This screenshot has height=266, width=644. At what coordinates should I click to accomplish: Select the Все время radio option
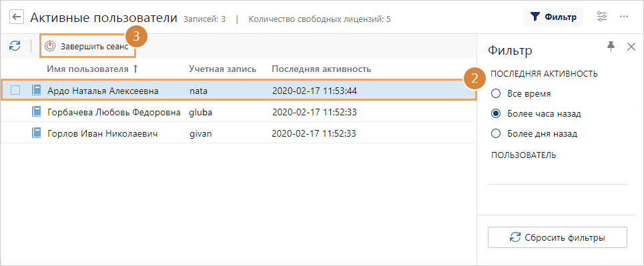496,94
